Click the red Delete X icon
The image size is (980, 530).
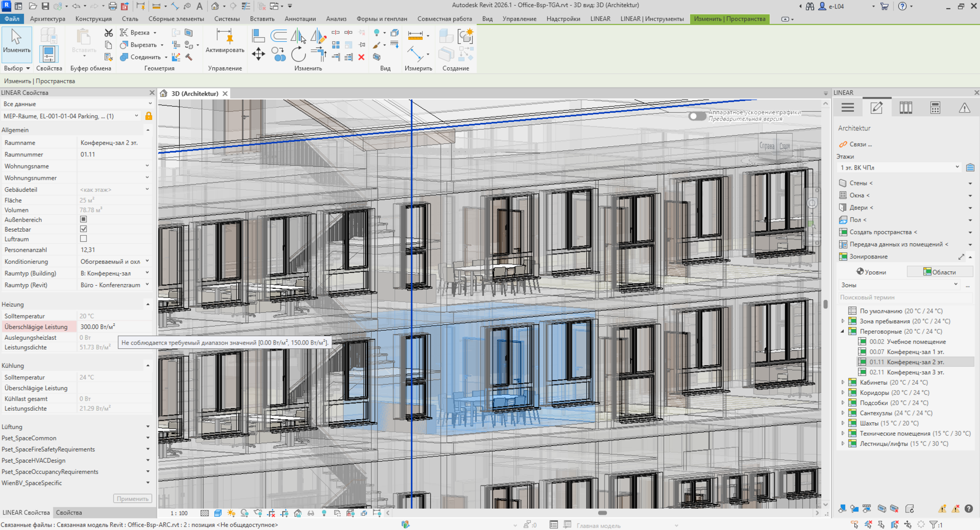click(361, 57)
